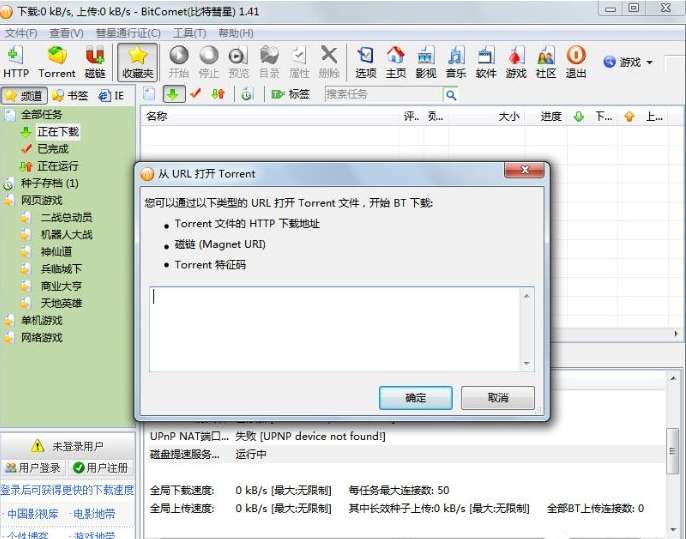The image size is (686, 539).
Task: Click the running tasks arrows filter icon
Action: [217, 94]
